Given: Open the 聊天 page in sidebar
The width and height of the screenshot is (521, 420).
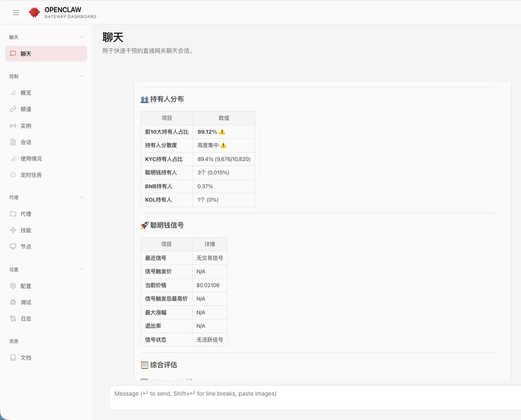Looking at the screenshot, I should click(46, 54).
